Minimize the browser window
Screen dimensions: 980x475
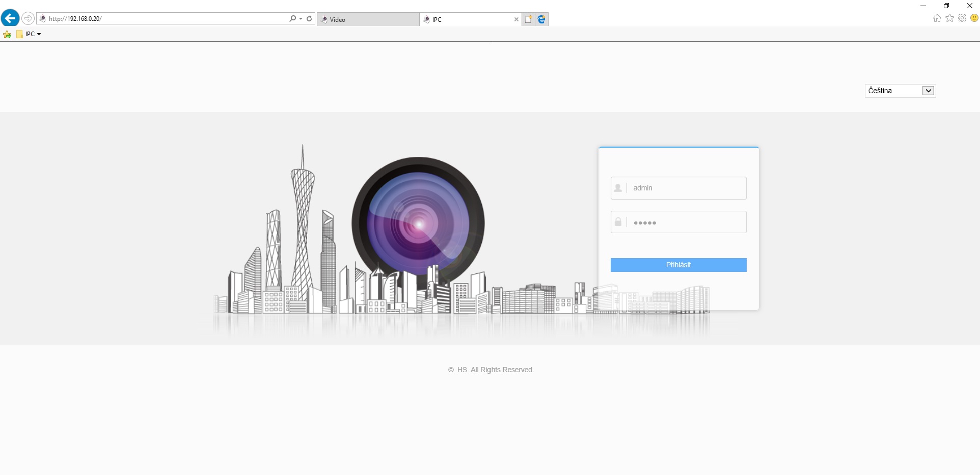[x=923, y=6]
